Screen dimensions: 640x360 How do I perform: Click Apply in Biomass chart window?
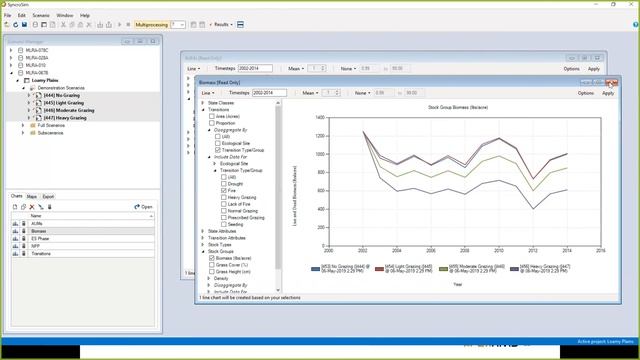coord(608,93)
